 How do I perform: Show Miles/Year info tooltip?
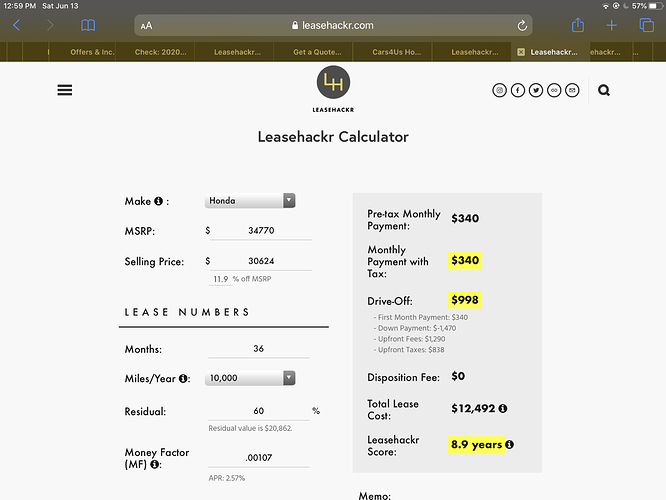tap(183, 378)
